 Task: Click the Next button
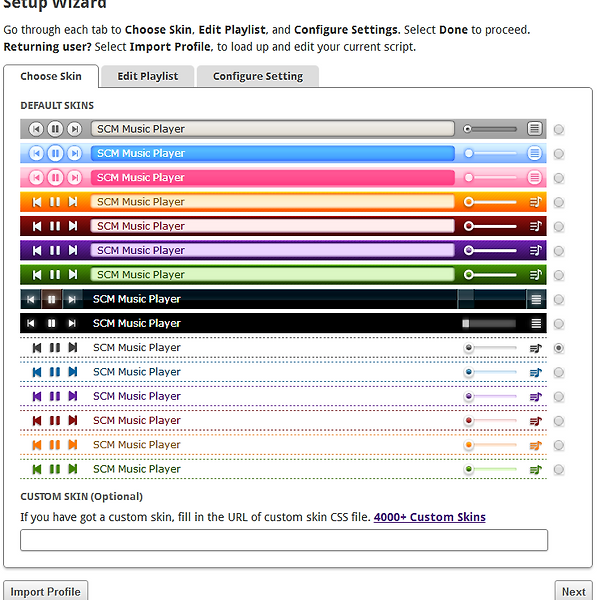(573, 591)
